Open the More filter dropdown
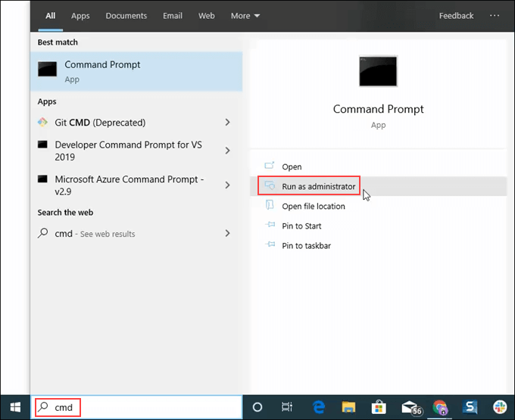Screen dimensions: 515x420 click(x=245, y=16)
